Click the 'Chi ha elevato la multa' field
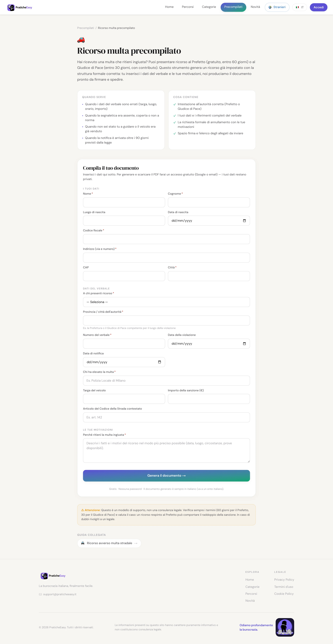 (166, 380)
